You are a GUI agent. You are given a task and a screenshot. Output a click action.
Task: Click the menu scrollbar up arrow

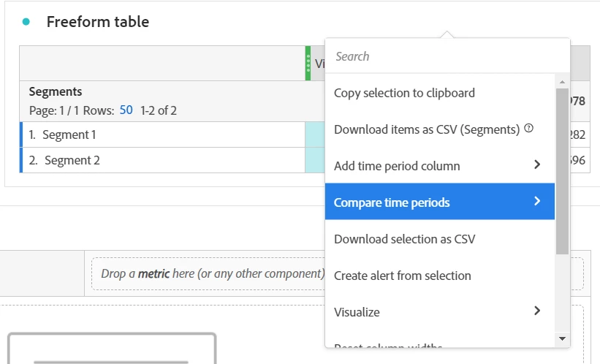point(562,81)
